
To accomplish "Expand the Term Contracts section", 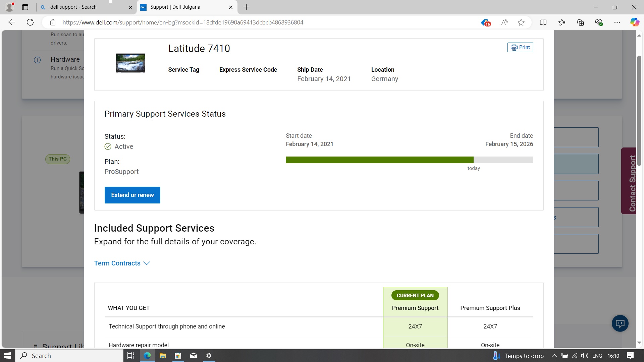I will pos(122,263).
